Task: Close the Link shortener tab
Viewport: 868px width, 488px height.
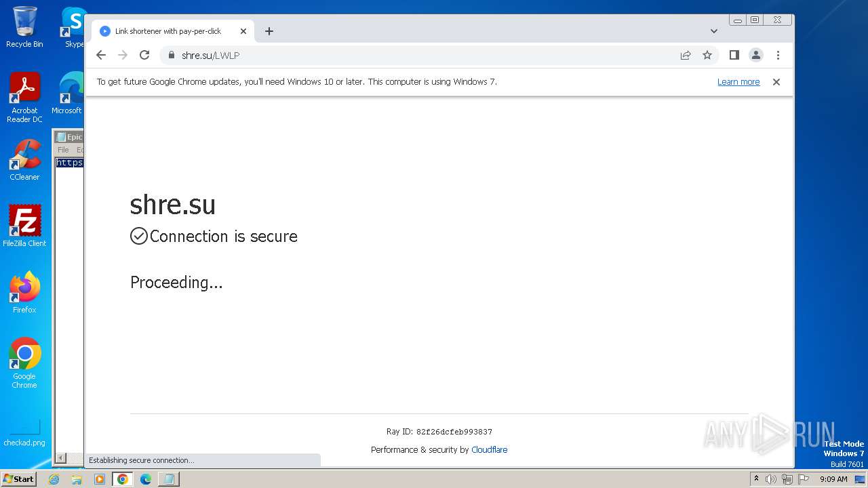Action: [x=243, y=31]
